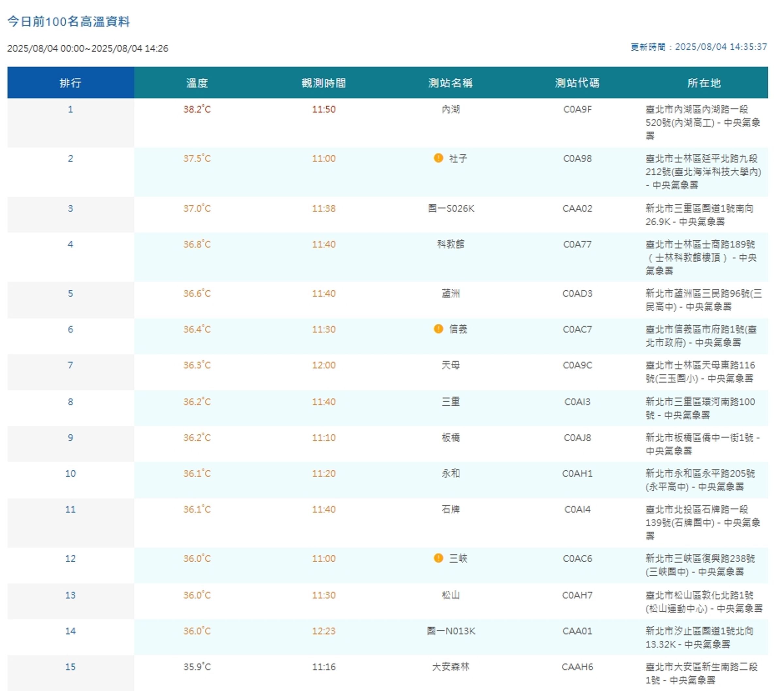Click observation time 11:50

(x=324, y=109)
